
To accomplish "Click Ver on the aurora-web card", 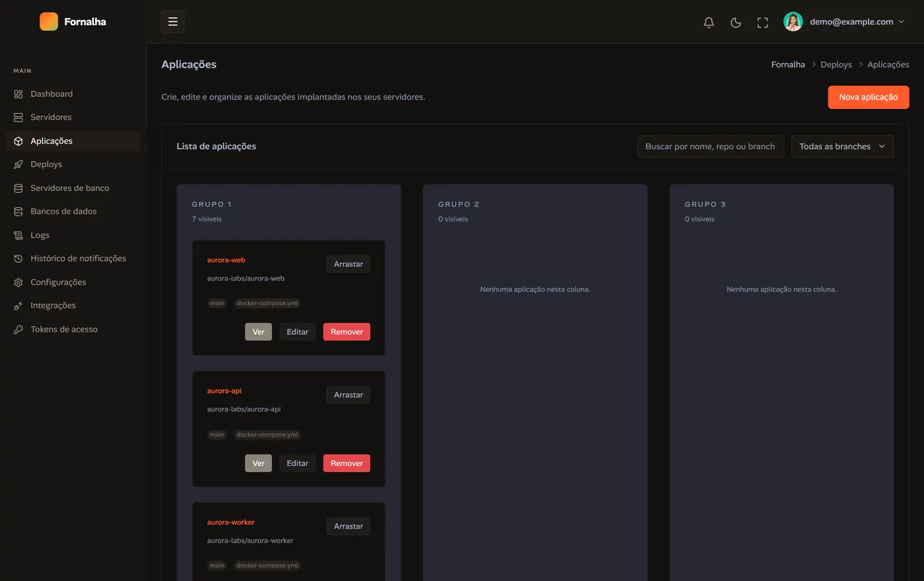I will (258, 332).
